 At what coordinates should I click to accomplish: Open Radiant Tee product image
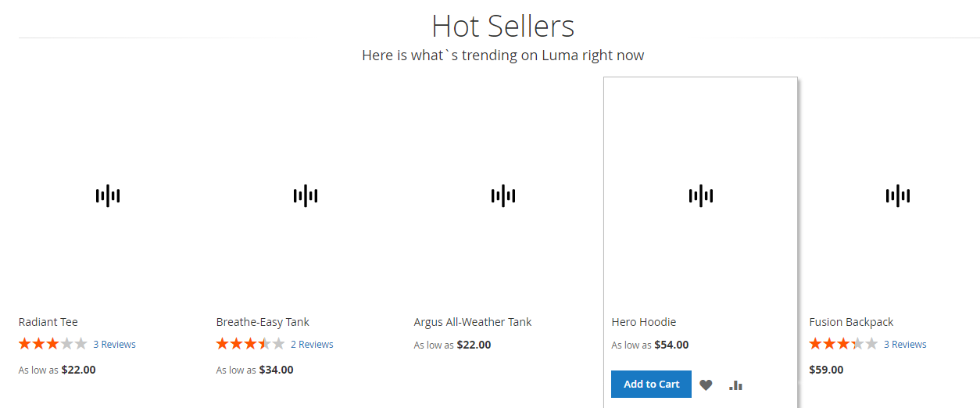108,195
